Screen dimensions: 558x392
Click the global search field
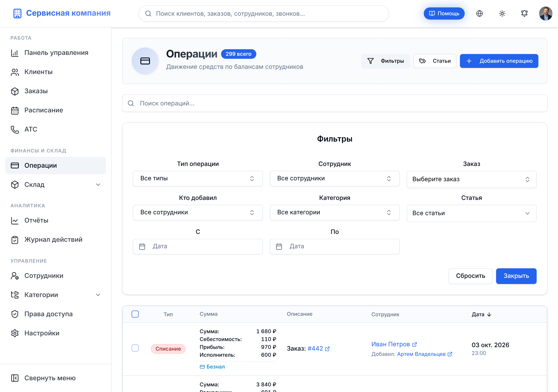tap(264, 14)
